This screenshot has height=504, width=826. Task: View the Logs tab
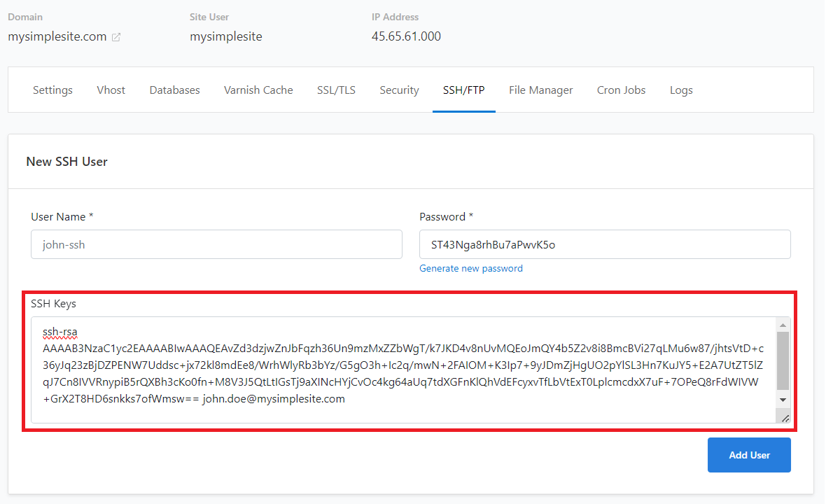coord(680,90)
